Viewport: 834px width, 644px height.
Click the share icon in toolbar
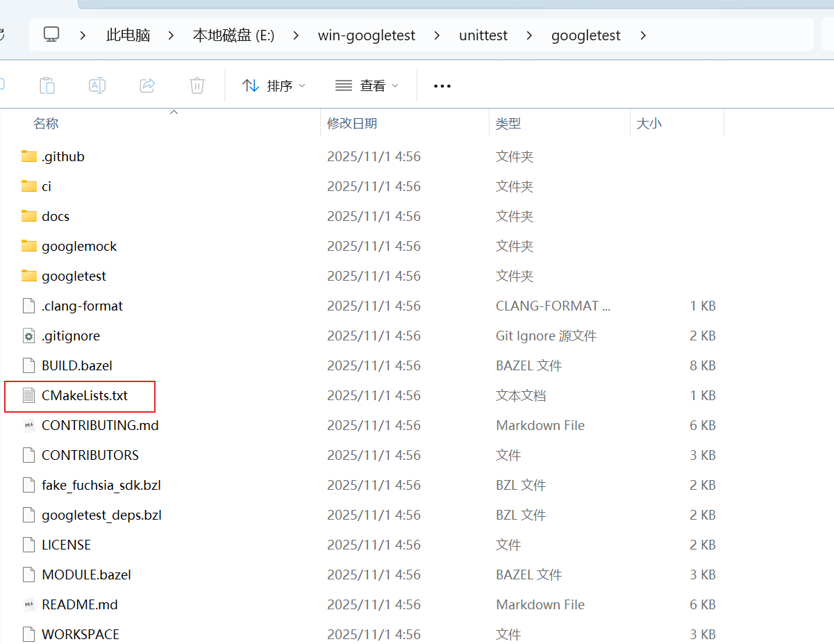coord(147,85)
